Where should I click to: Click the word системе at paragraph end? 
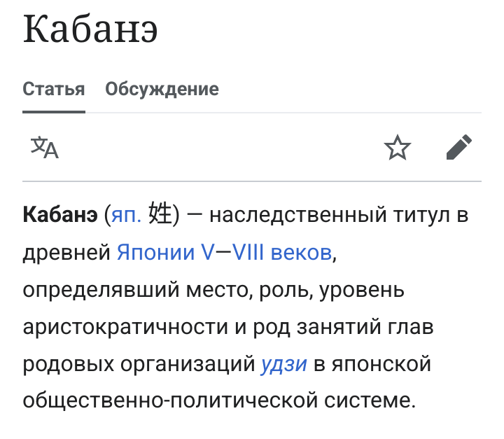click(x=370, y=401)
